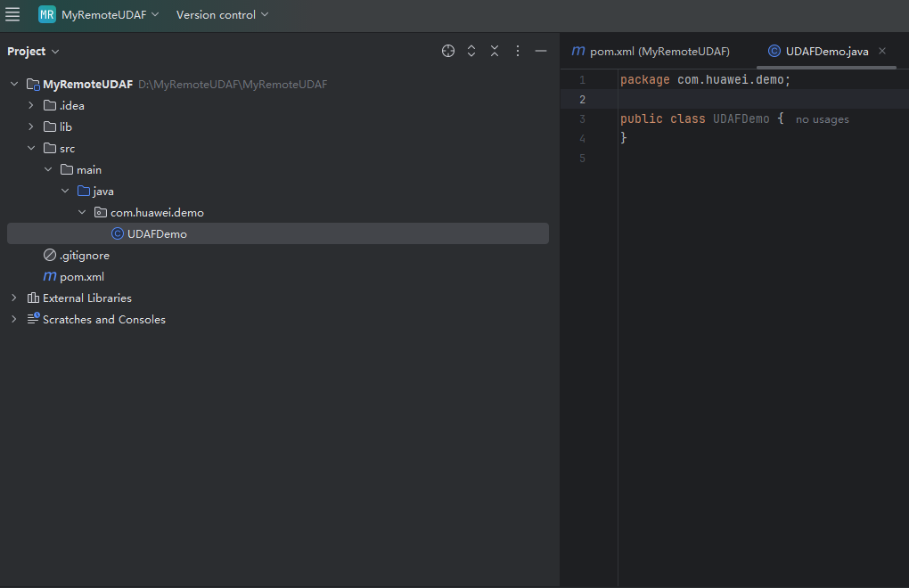
Task: Expand Scratches and Consoles node
Action: [14, 319]
